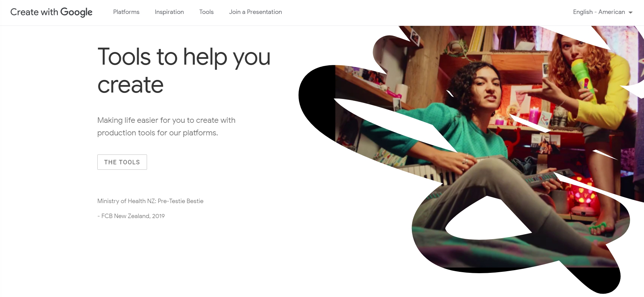Screen dimensions: 644x297
Task: Click the FCB New Zealand, 2019 credit
Action: pyautogui.click(x=131, y=216)
